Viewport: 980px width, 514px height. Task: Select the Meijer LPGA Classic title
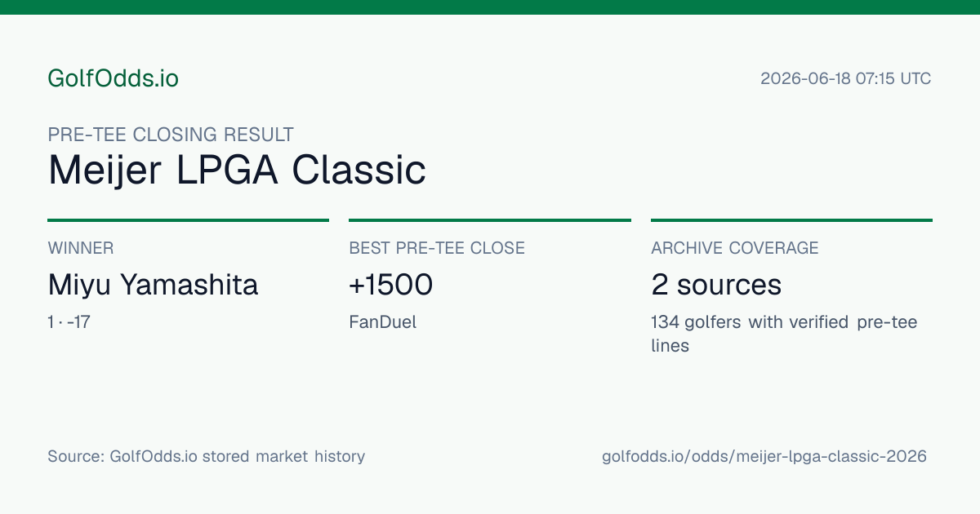point(237,171)
